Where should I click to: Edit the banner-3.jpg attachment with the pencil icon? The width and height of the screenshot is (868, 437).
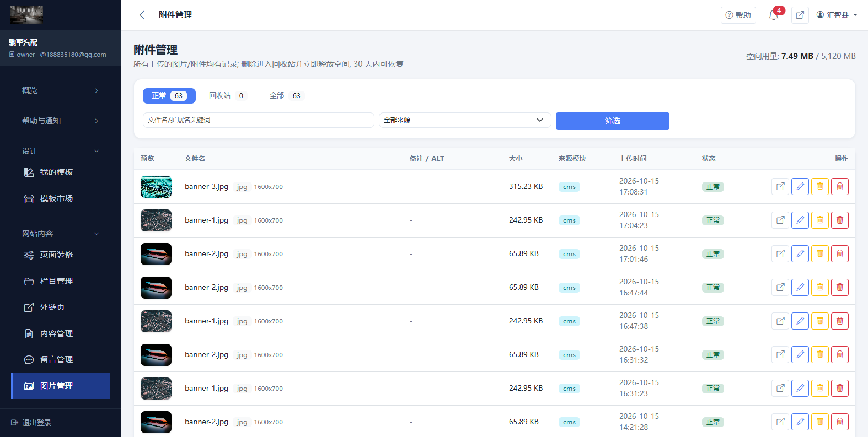coord(800,187)
